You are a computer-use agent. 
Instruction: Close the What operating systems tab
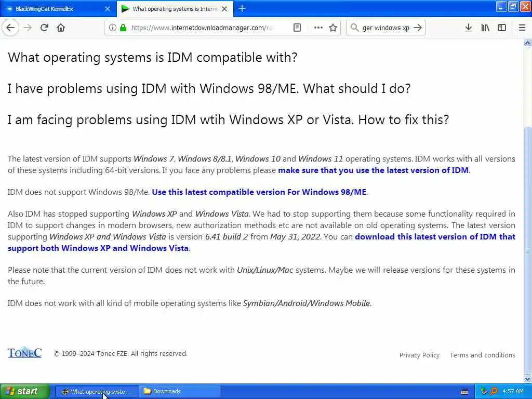coord(224,9)
